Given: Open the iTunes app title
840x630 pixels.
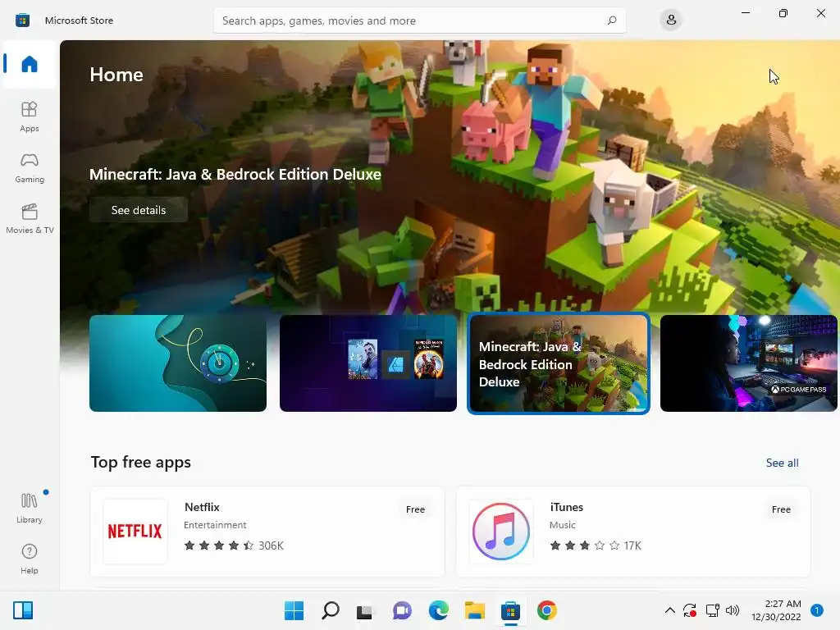Looking at the screenshot, I should [566, 507].
